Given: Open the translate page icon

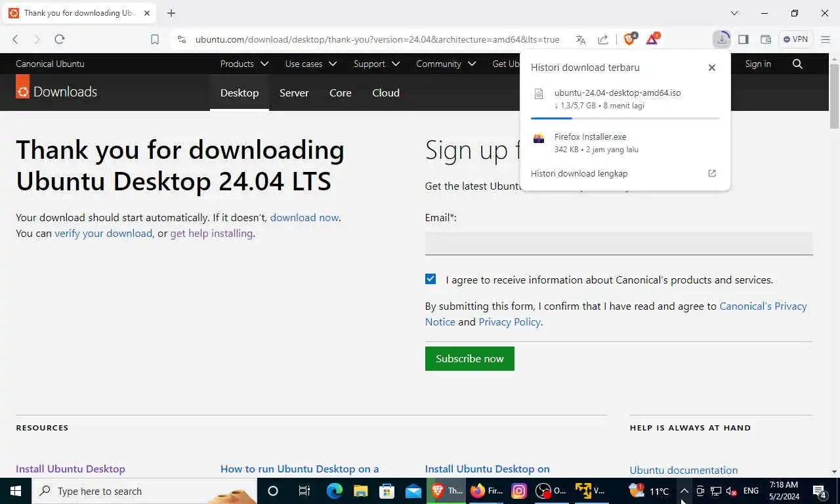Looking at the screenshot, I should [x=581, y=39].
